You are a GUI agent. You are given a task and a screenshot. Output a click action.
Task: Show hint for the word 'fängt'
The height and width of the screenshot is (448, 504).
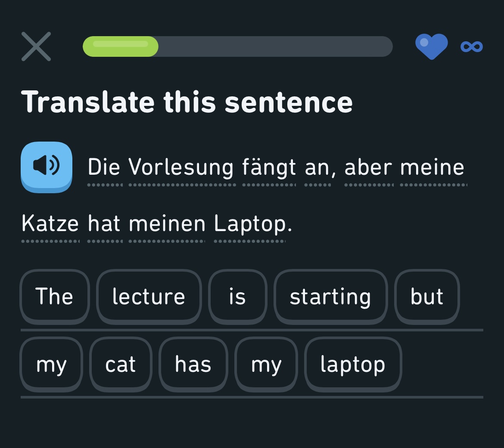tap(269, 168)
